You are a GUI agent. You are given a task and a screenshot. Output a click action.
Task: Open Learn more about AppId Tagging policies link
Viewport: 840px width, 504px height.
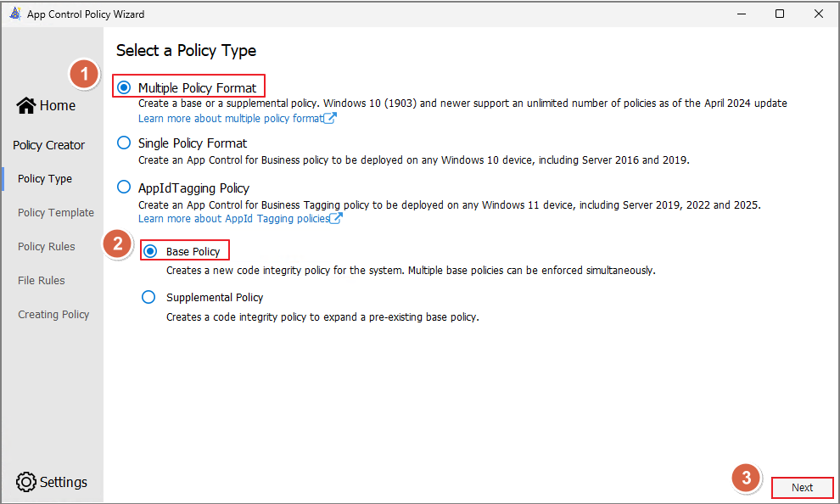coord(233,219)
